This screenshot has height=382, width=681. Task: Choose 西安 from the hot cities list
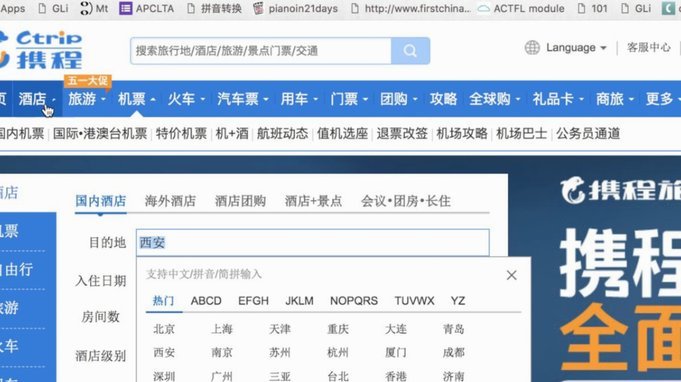point(164,352)
